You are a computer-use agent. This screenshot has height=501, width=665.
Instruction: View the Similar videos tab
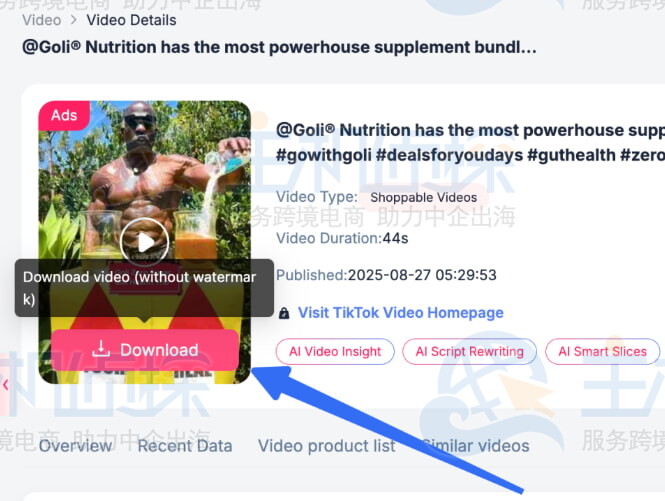(475, 446)
